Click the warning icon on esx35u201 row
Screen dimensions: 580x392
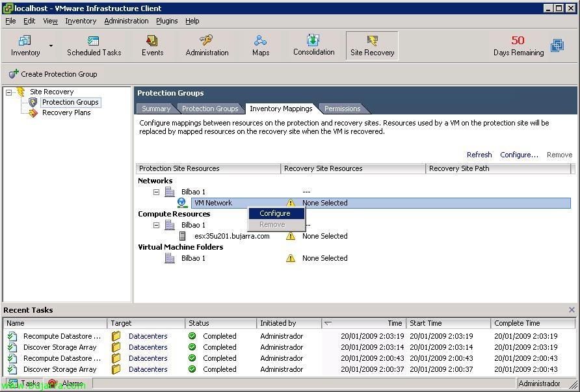[x=291, y=236]
